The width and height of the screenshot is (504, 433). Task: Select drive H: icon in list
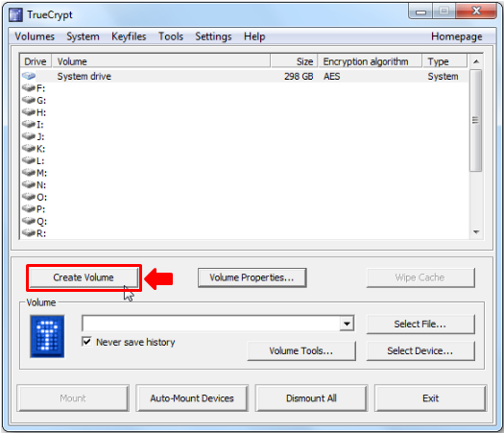point(29,112)
